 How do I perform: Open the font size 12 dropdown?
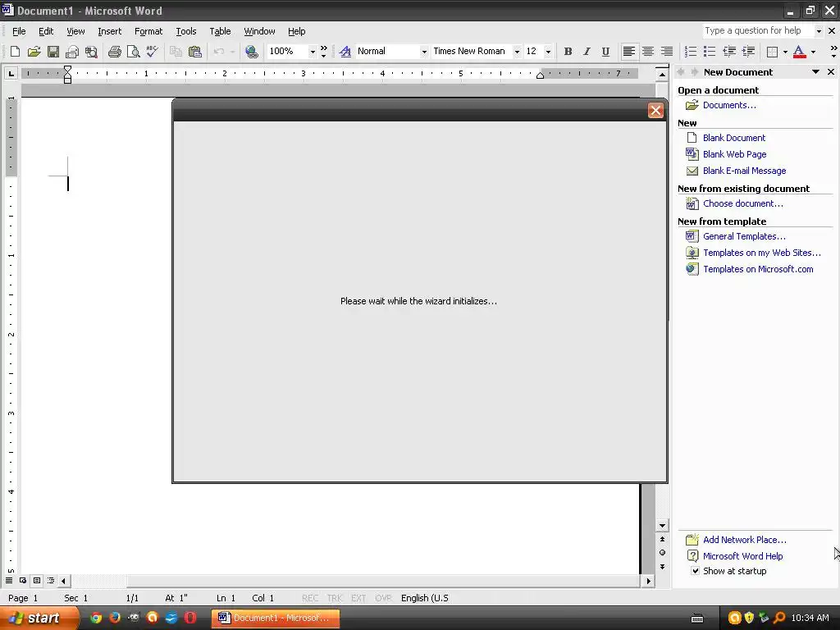click(547, 52)
